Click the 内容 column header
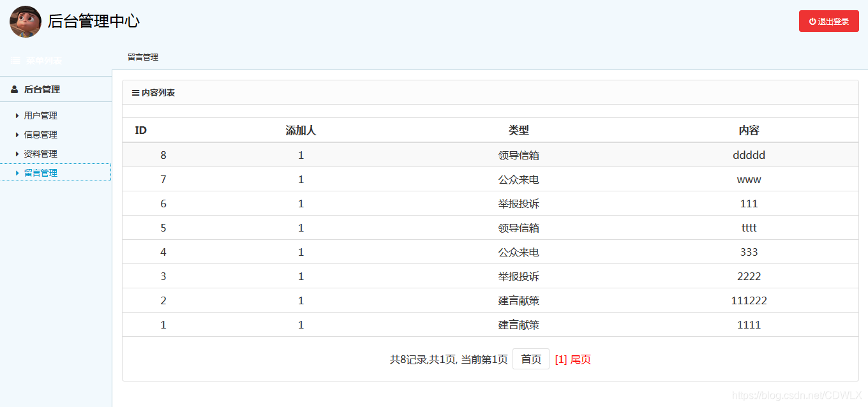This screenshot has width=868, height=407. click(749, 130)
